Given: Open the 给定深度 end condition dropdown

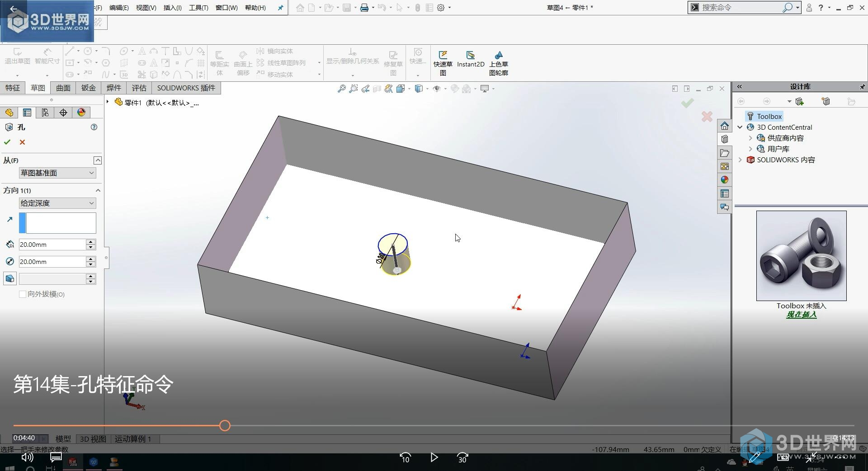Looking at the screenshot, I should [57, 203].
